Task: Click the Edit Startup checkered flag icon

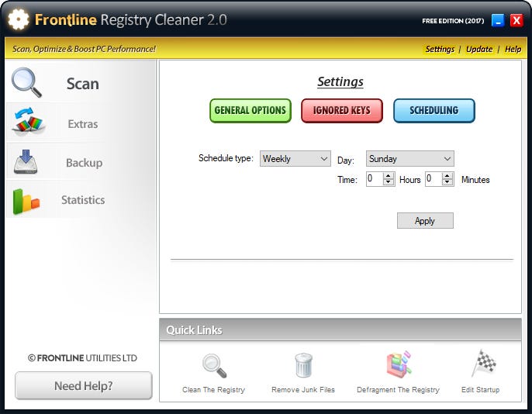Action: (x=484, y=363)
